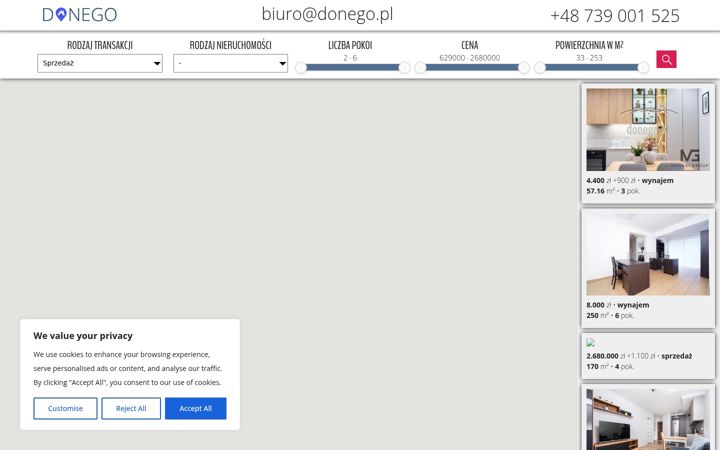Call the +48 739 001 525 phone link
The height and width of the screenshot is (450, 720).
(x=615, y=16)
